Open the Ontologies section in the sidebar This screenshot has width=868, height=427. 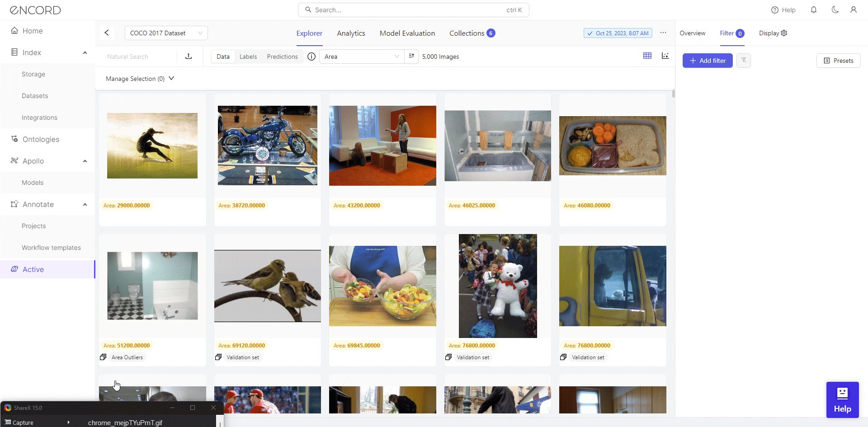click(41, 139)
